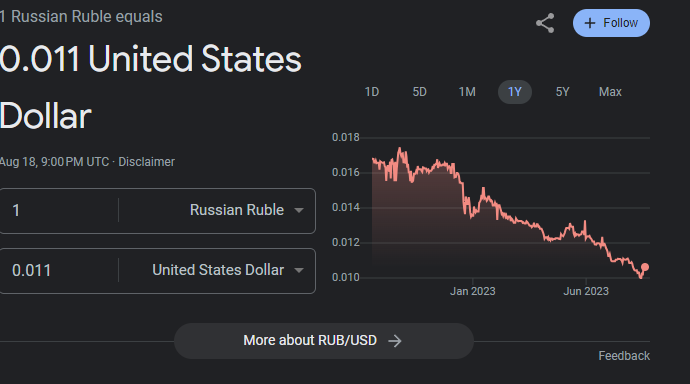690x384 pixels.
Task: Click the 0.011 dollar amount field
Action: (59, 270)
